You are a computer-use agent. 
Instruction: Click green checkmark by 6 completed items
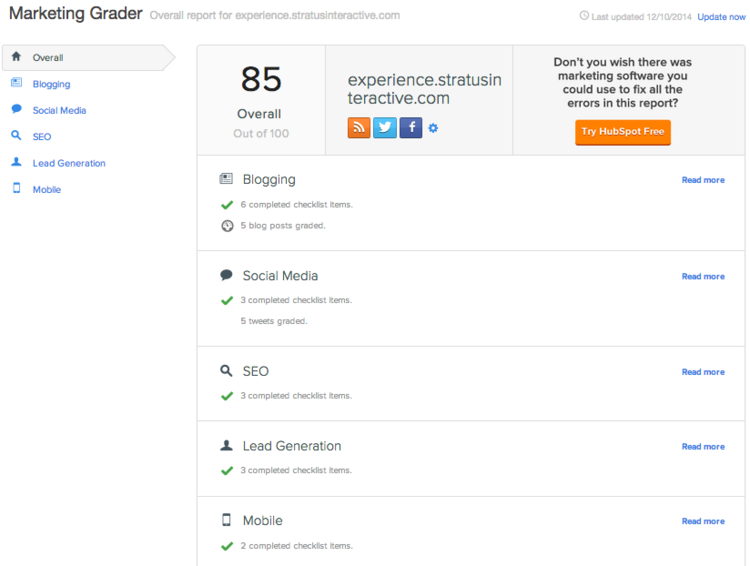coord(227,205)
